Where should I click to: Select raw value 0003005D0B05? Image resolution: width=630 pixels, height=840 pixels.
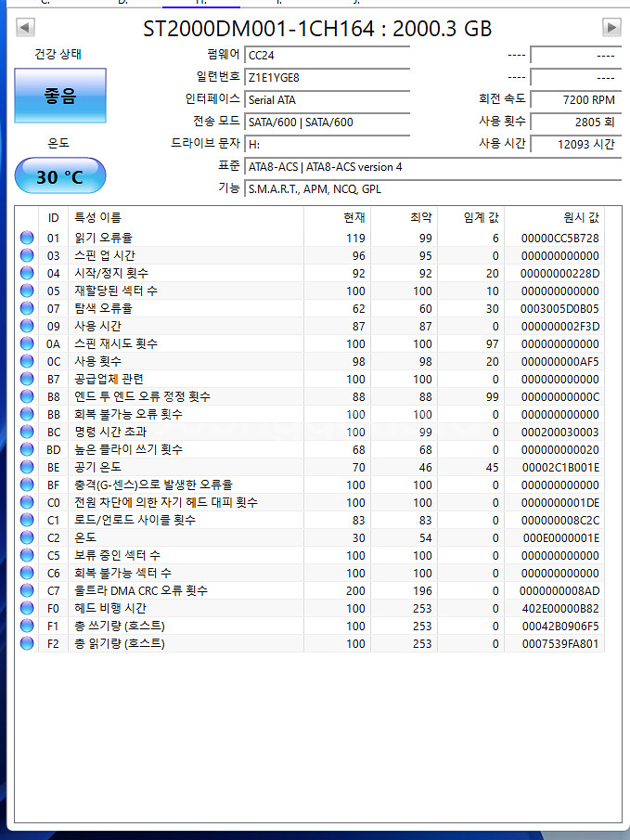(559, 308)
